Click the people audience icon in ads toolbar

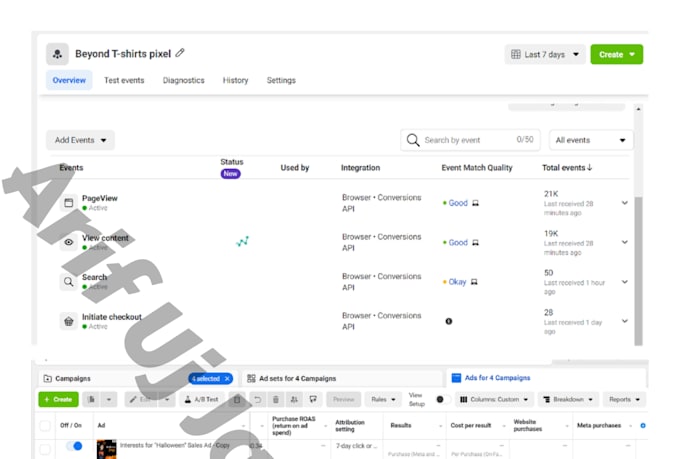tap(294, 399)
